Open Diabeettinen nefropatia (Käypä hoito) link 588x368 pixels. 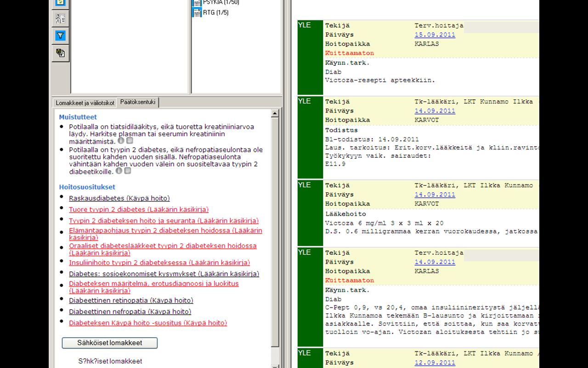[x=130, y=311]
